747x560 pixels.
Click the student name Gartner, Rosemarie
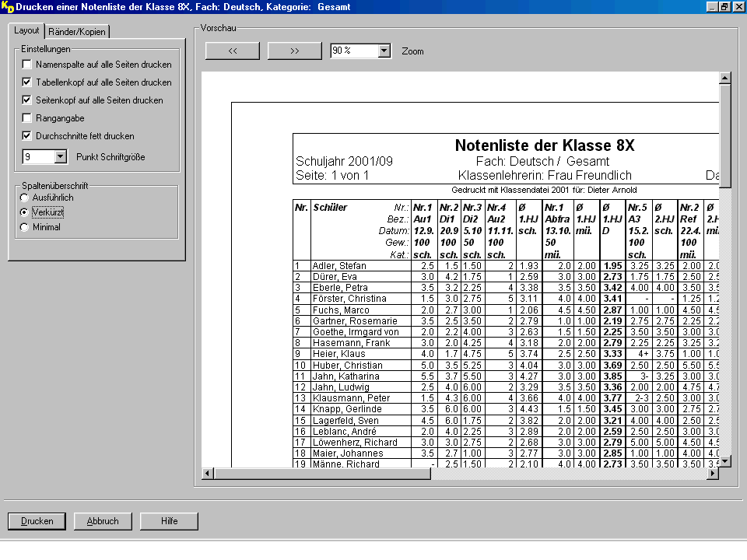(355, 321)
